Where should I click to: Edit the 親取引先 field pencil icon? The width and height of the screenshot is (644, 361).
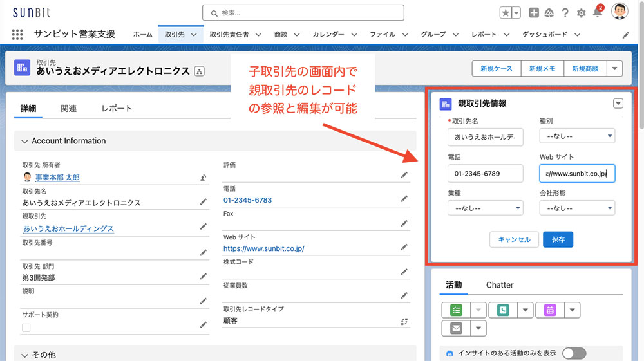coord(203,227)
